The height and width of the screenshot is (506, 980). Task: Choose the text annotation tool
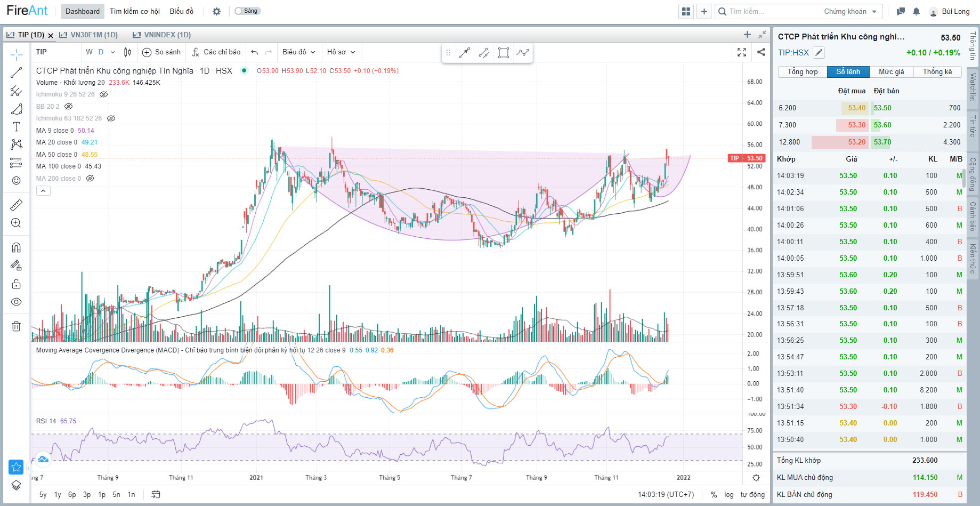[16, 126]
